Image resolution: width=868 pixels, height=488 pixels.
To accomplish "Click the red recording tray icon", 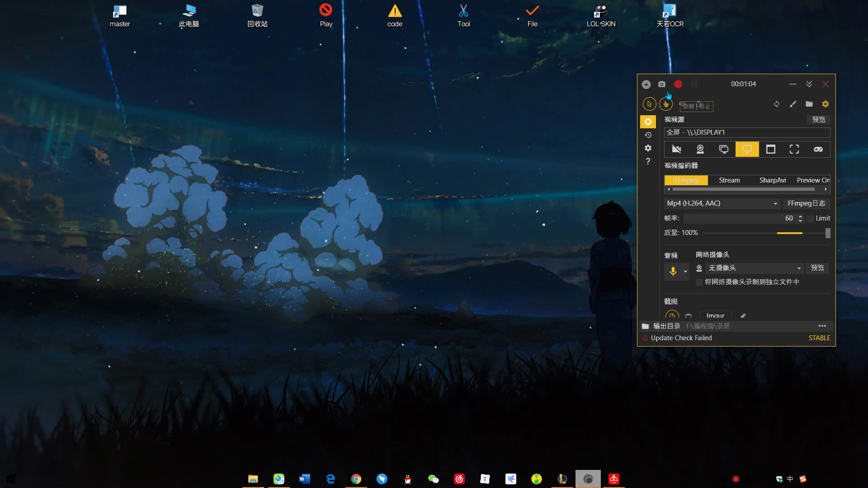I will [x=736, y=479].
